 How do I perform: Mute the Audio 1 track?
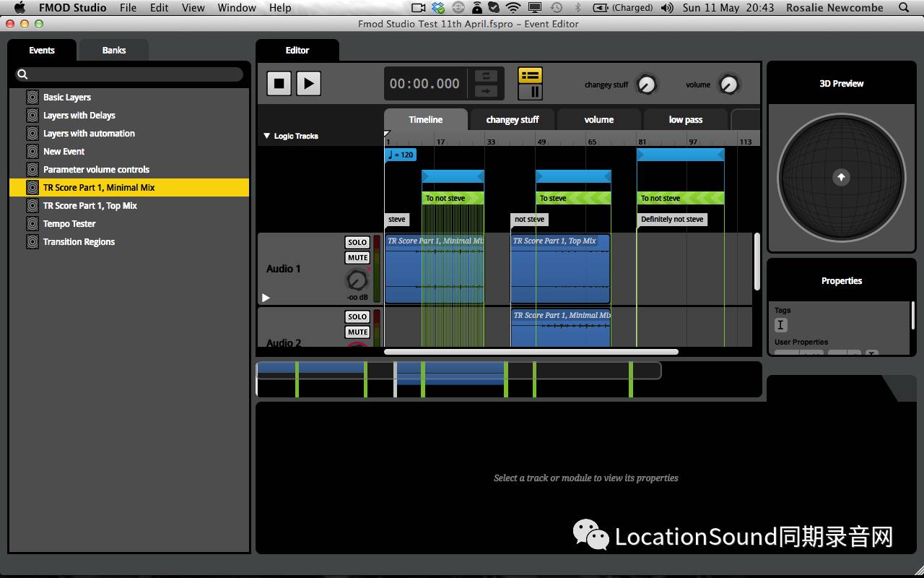click(357, 258)
